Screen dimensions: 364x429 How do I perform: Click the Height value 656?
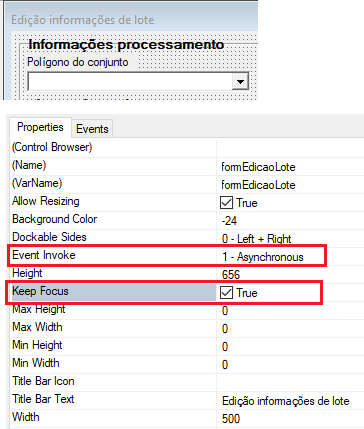[x=231, y=275]
